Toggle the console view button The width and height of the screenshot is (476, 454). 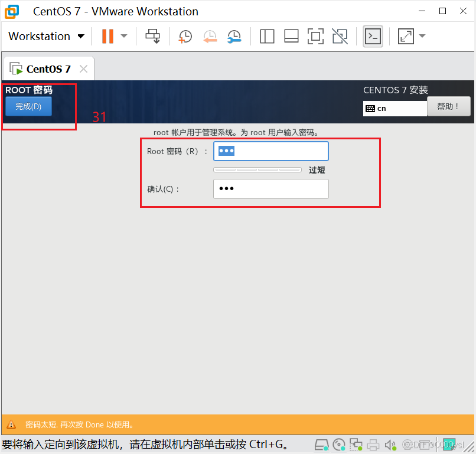[x=373, y=37]
